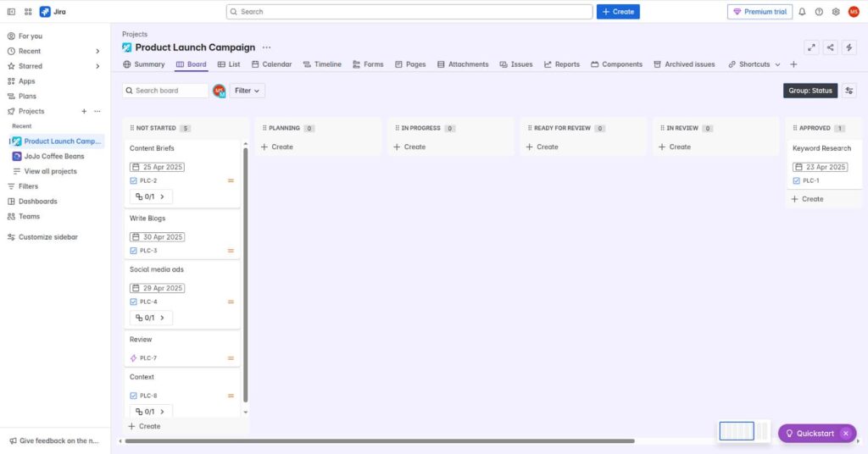Expand subtasks 0/1 on Context card
Viewport: 868px width, 454px height.
pyautogui.click(x=151, y=412)
